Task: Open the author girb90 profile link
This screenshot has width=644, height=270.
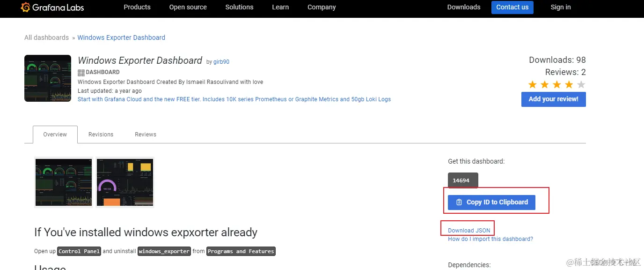Action: 221,62
